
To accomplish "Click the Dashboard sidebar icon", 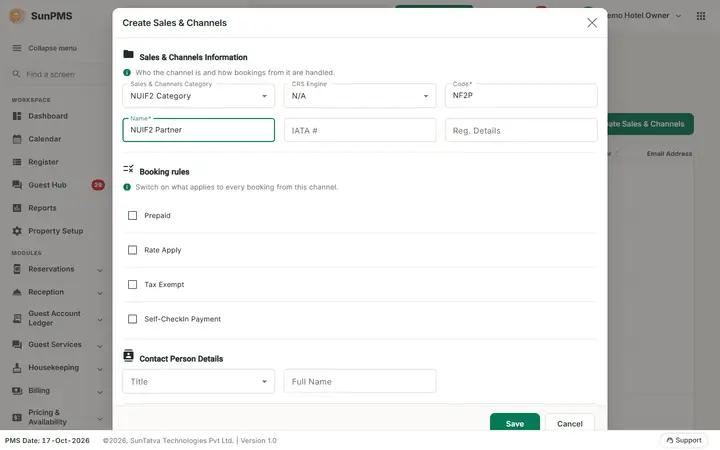I will pos(17,116).
